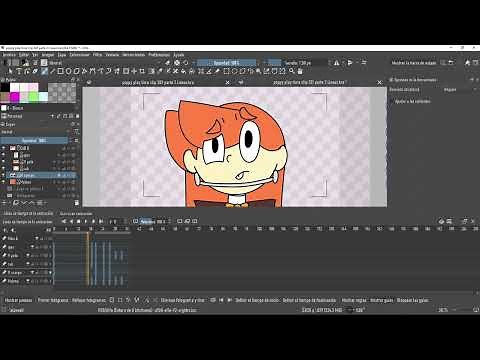Click Eliminar fotograma y tirar button

coord(183,300)
